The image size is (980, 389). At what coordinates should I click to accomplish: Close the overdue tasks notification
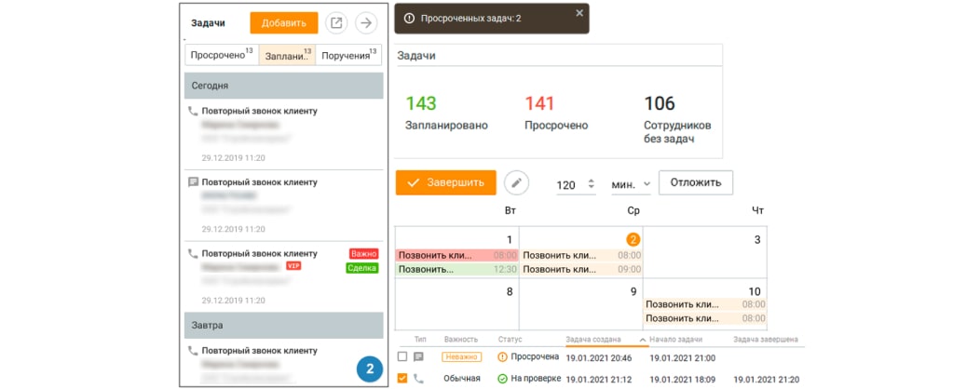(578, 13)
